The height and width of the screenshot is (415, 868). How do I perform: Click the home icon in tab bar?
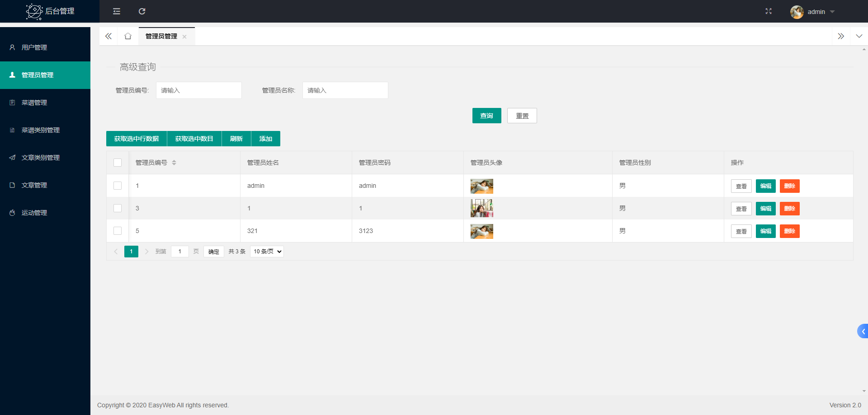(127, 36)
